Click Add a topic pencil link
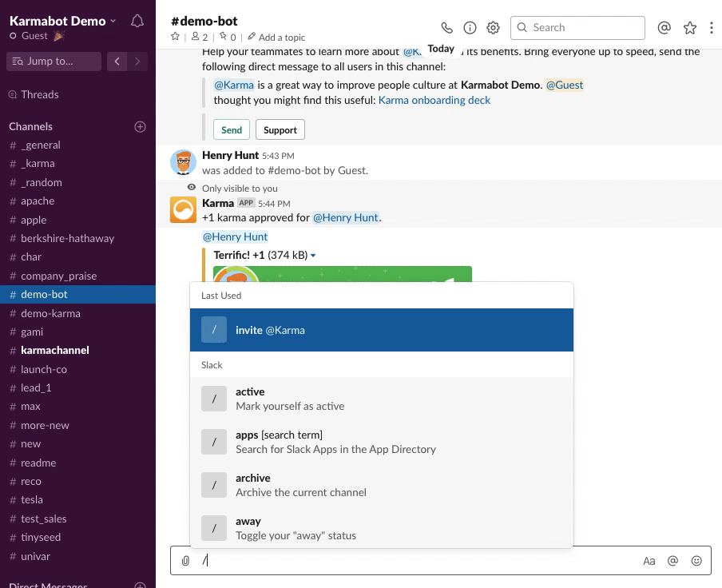This screenshot has height=588, width=722. pos(276,38)
